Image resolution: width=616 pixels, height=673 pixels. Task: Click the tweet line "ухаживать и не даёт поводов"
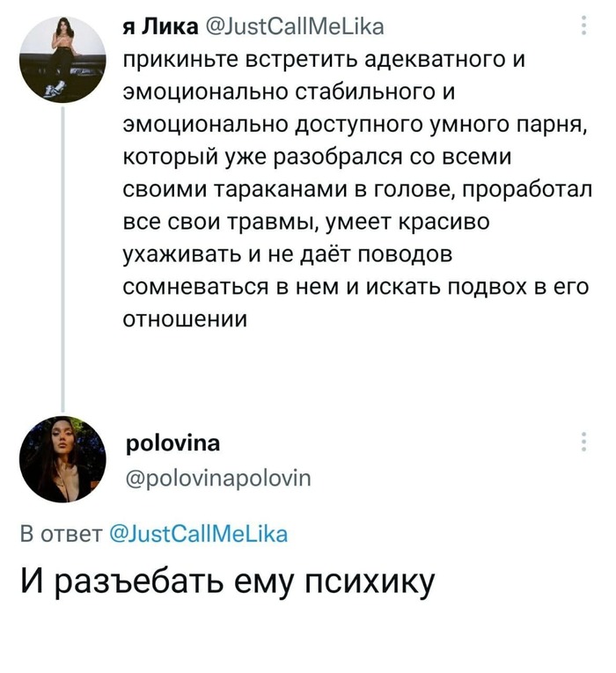(287, 253)
